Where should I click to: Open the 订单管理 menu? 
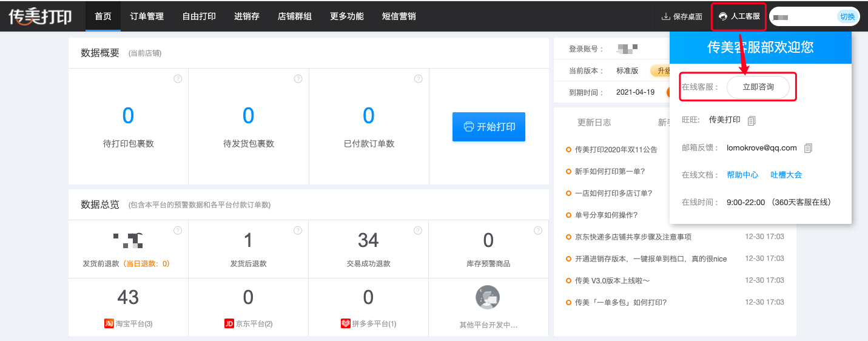point(147,16)
